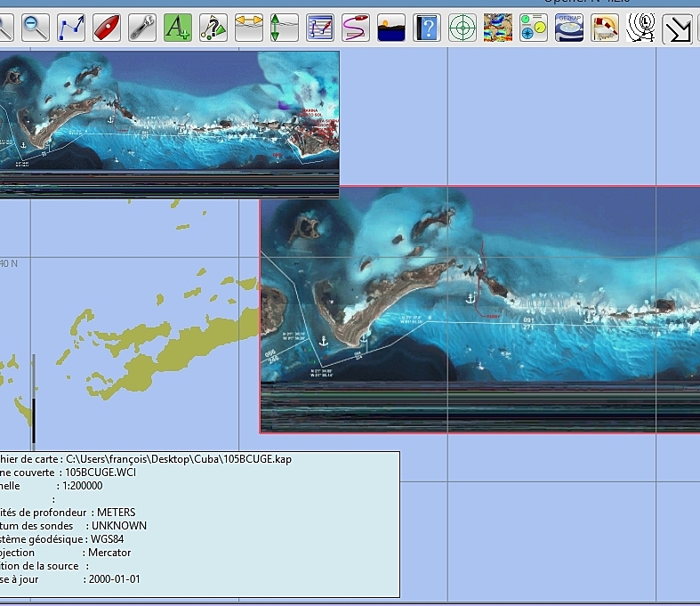Toggle tracking with purple track icon
Image resolution: width=700 pixels, height=606 pixels.
356,28
